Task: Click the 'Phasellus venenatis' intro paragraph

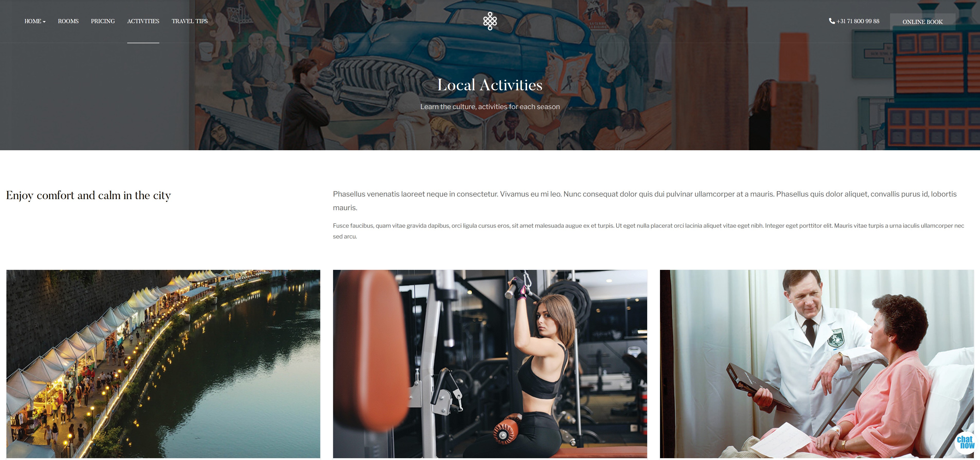Action: (x=645, y=201)
